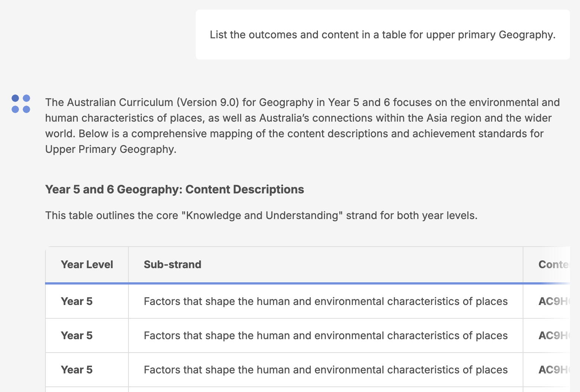Click the prompt text about upper primary Geography
Image resolution: width=580 pixels, height=392 pixels.
pos(383,35)
